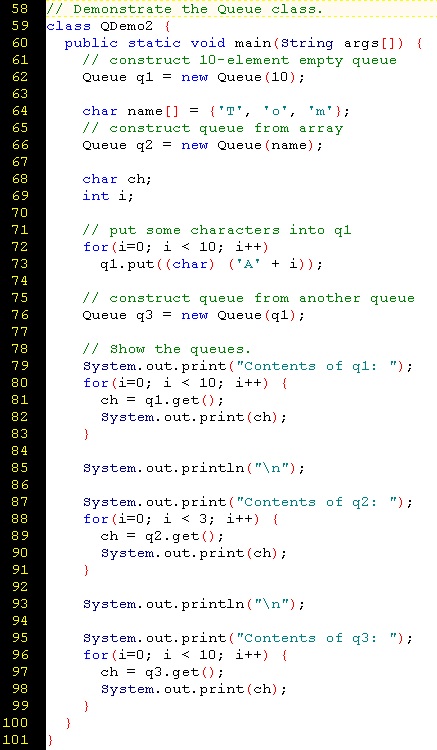Click the 'int i;' declaration
Viewport: 437px width, 750px height.
(x=108, y=196)
